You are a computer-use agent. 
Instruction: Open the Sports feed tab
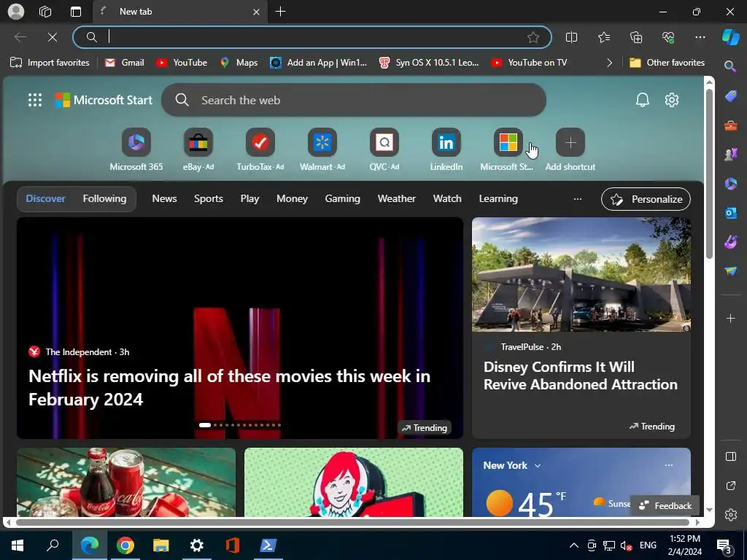(x=208, y=198)
